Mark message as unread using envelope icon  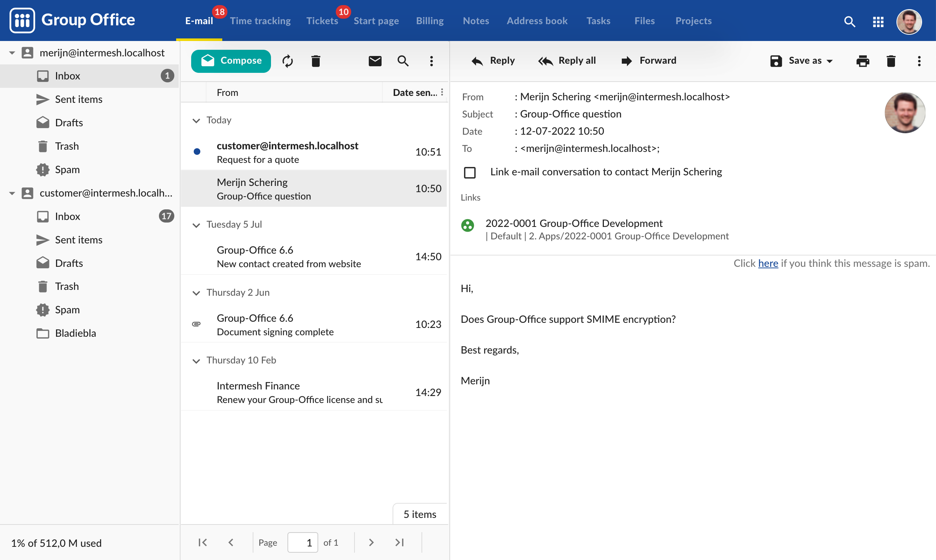tap(375, 60)
